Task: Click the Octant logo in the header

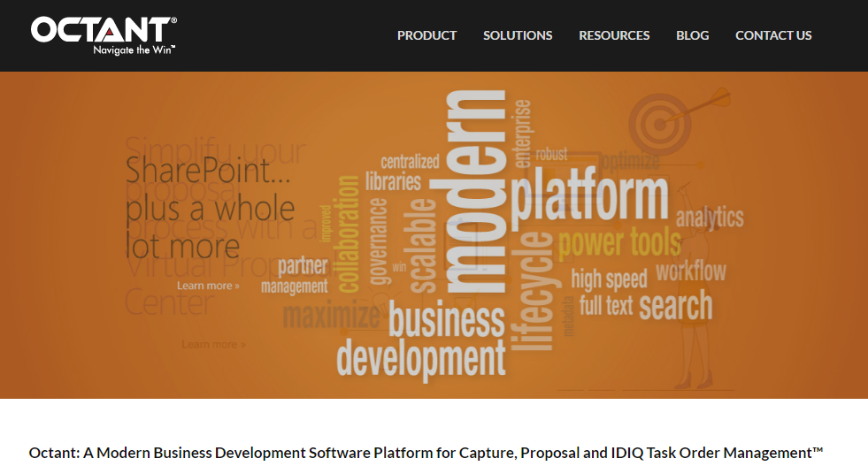Action: coord(104,35)
